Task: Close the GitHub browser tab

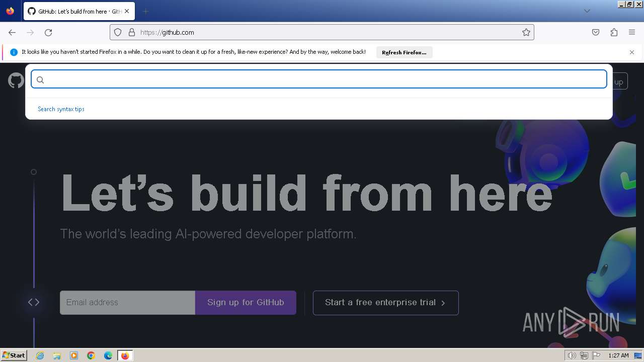Action: click(x=127, y=11)
